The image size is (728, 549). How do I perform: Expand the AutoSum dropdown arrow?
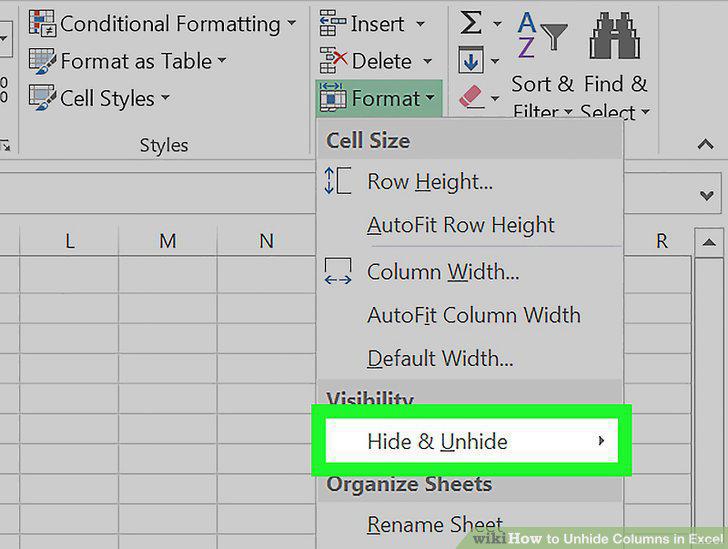[x=497, y=23]
